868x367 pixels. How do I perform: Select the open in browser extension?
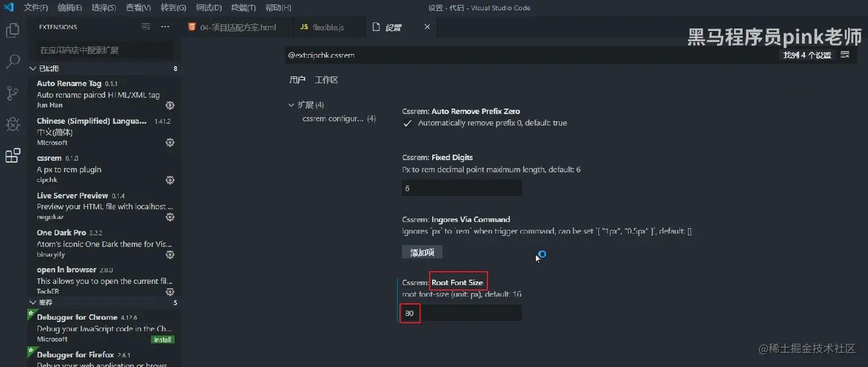tap(104, 281)
